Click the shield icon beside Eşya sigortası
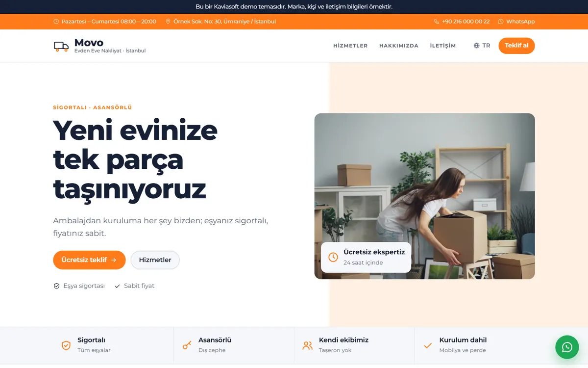Viewport: 588px width, 368px height. pyautogui.click(x=56, y=286)
